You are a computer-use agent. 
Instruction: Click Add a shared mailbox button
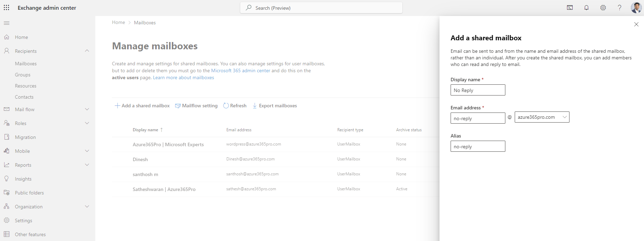pos(142,106)
